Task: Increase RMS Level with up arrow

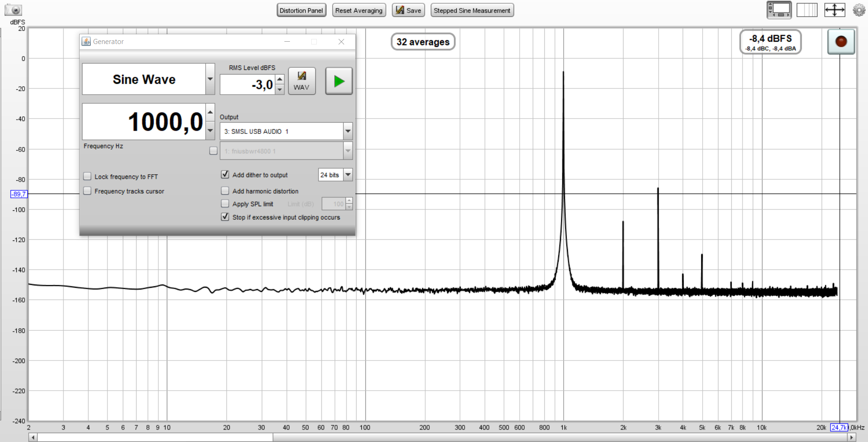Action: pos(280,79)
